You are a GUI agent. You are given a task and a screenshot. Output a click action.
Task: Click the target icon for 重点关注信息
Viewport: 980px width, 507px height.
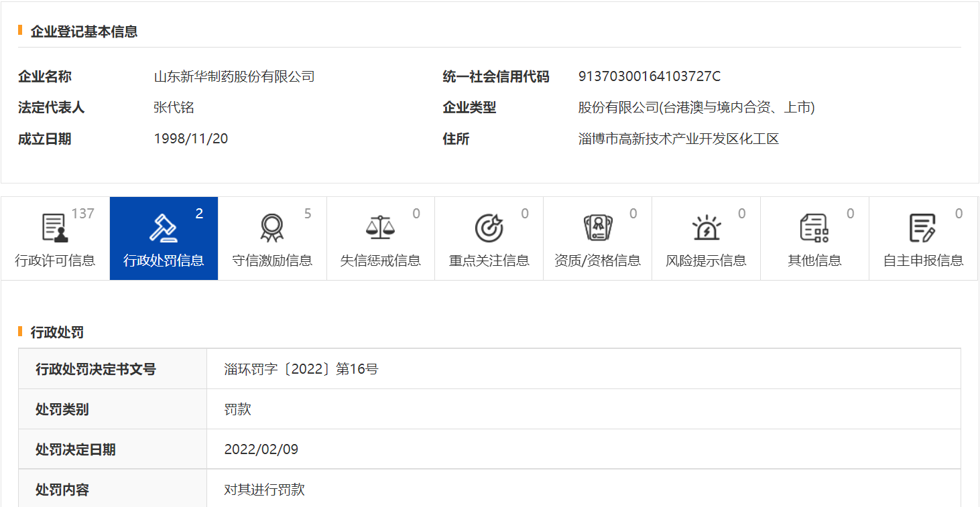pyautogui.click(x=489, y=228)
